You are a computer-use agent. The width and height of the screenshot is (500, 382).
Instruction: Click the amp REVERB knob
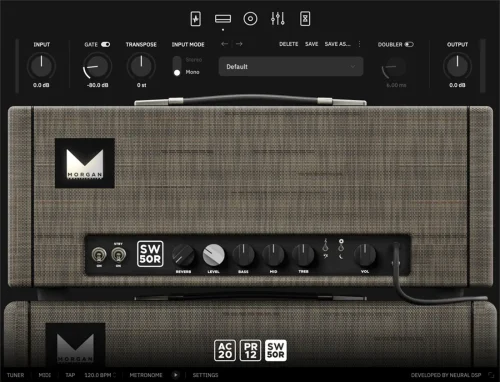point(183,255)
